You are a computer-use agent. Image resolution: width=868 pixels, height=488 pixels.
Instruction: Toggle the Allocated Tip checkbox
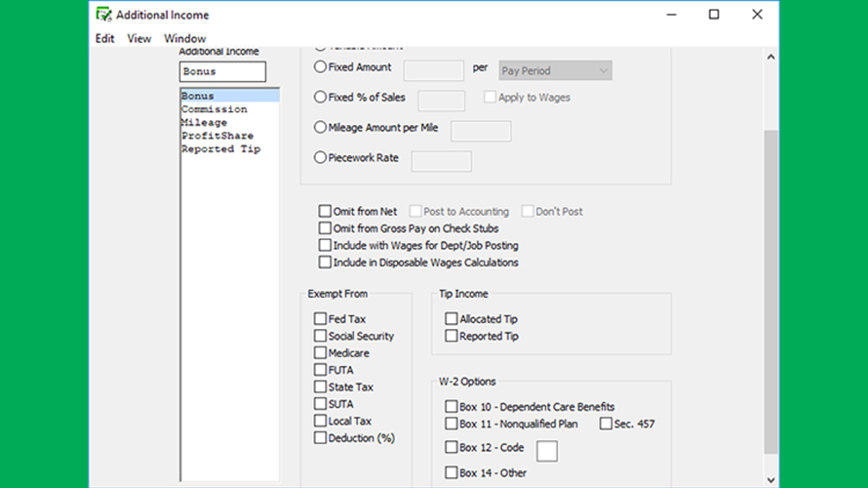[452, 319]
